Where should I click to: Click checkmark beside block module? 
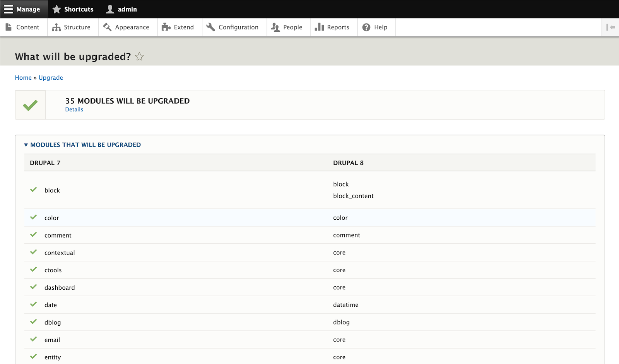point(34,190)
